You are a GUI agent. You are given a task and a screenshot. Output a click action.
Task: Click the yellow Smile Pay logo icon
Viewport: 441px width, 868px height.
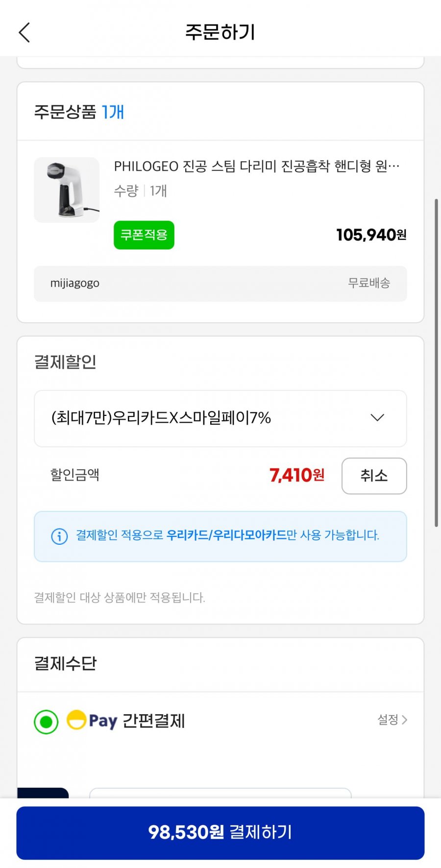(x=76, y=720)
